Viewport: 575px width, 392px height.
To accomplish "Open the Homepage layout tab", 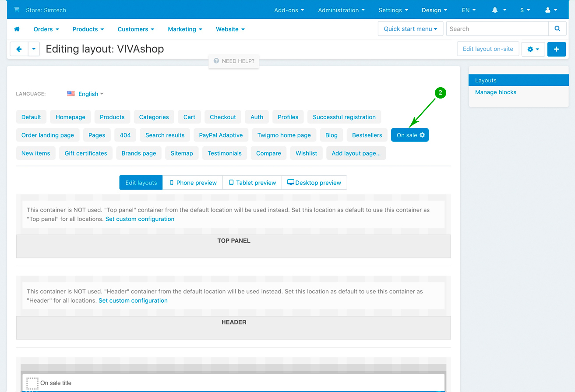I will 71,117.
